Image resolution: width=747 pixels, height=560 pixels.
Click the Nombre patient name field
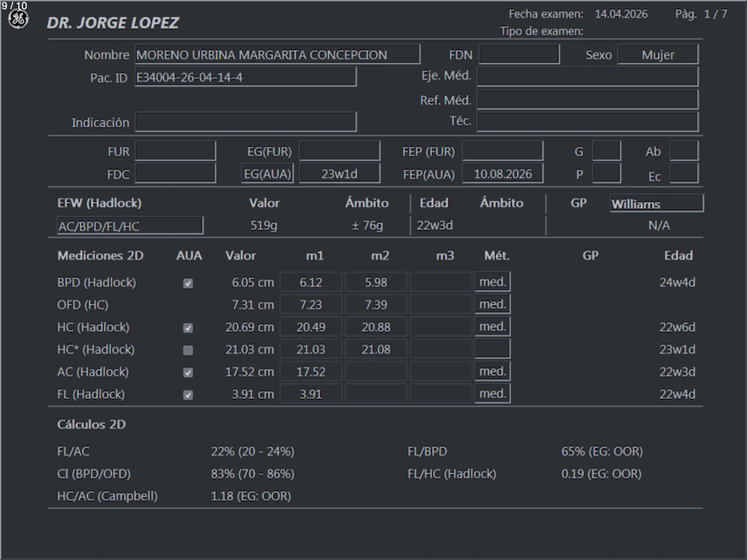277,55
